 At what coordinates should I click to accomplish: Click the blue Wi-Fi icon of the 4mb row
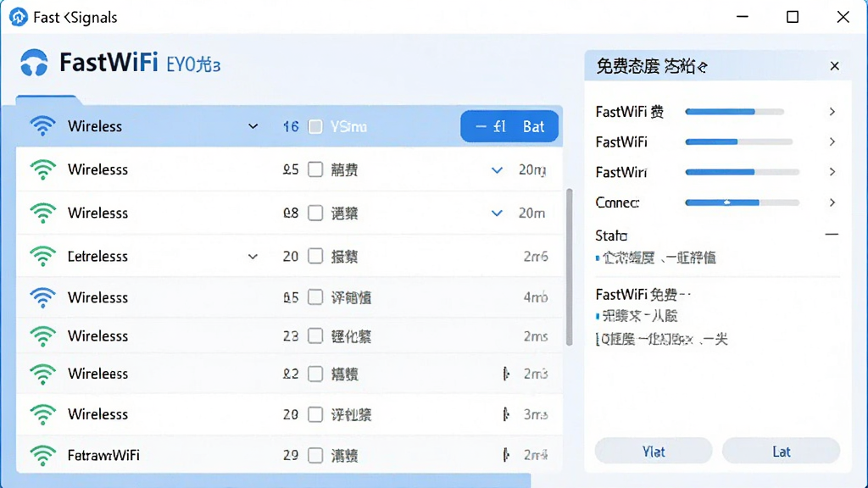coord(42,297)
